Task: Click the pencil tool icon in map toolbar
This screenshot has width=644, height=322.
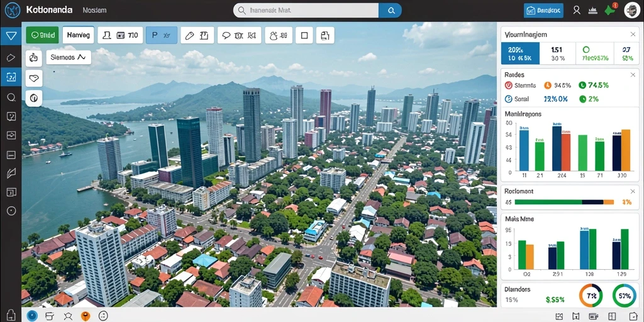Action: coord(189,35)
